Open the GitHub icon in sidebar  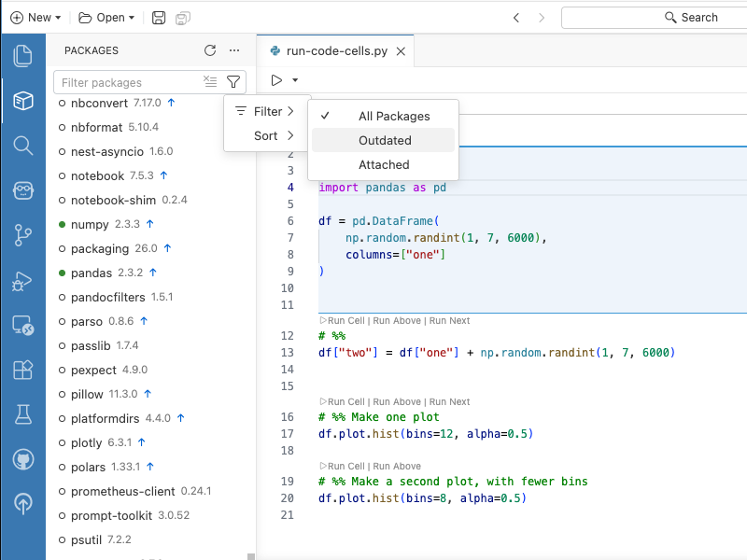[x=22, y=459]
